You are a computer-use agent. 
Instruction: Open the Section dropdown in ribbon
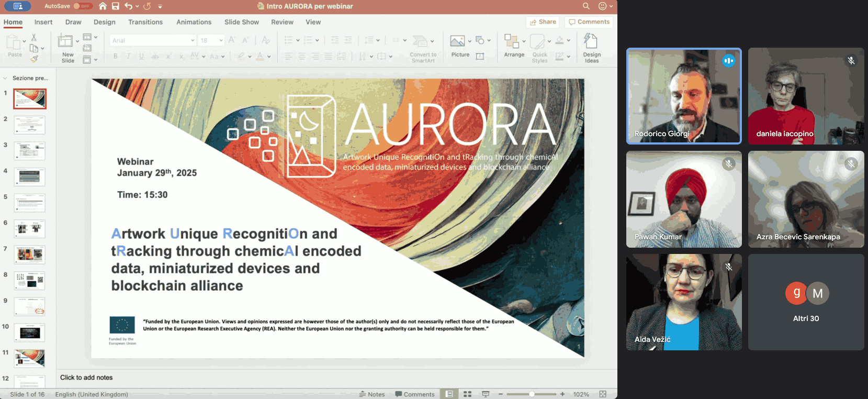pyautogui.click(x=90, y=60)
